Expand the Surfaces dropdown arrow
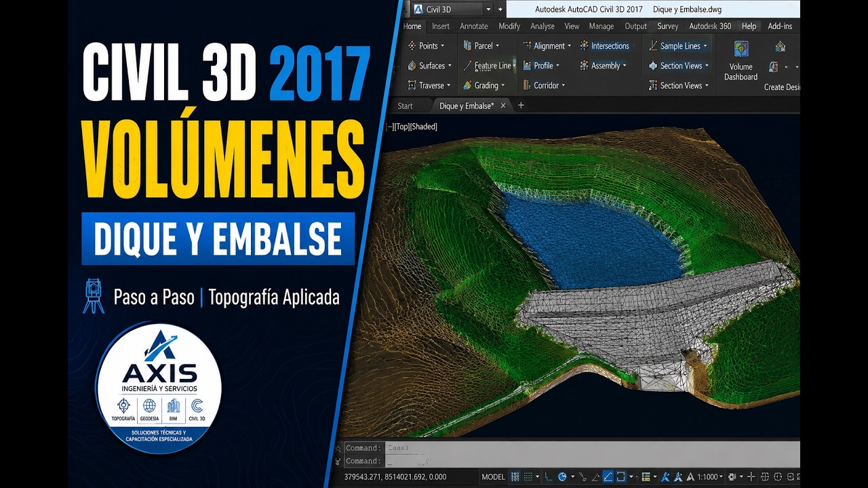Image resolution: width=868 pixels, height=488 pixels. click(450, 66)
